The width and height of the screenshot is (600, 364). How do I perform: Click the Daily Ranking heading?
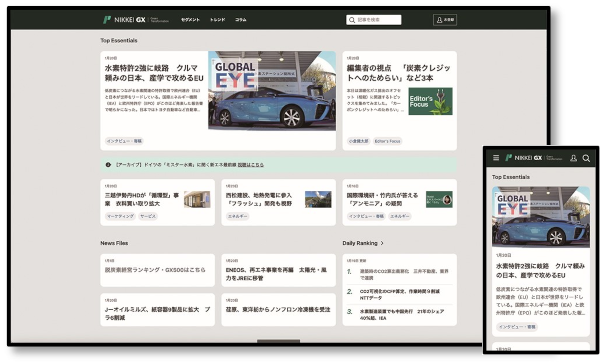360,243
